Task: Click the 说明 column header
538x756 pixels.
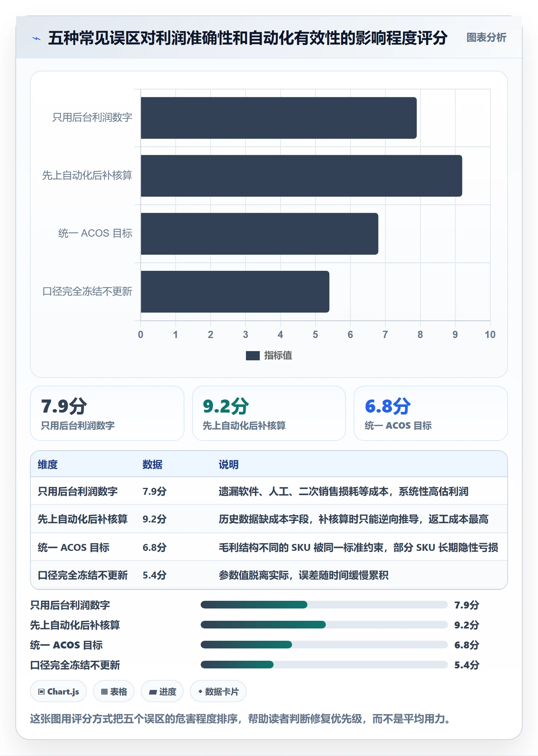Action: (229, 464)
